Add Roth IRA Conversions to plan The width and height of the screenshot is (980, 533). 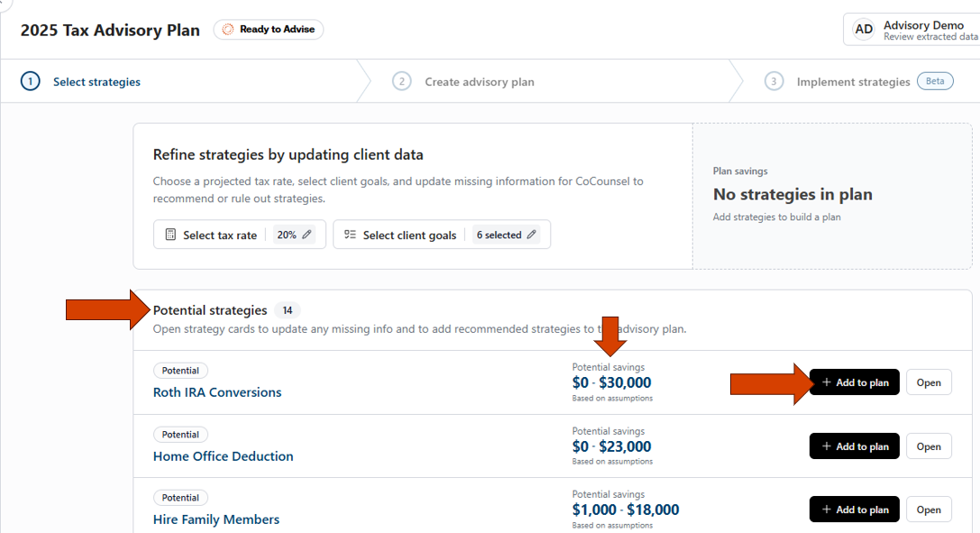coord(854,382)
